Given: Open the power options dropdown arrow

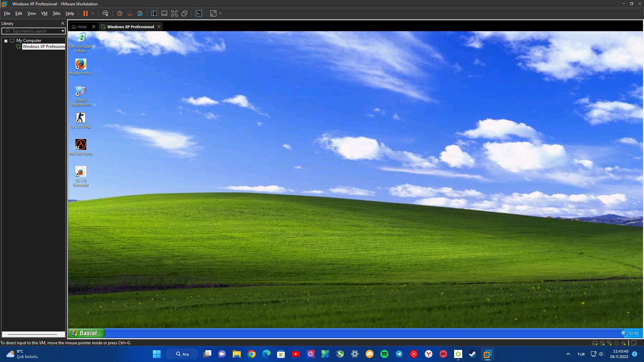Looking at the screenshot, I should [93, 13].
